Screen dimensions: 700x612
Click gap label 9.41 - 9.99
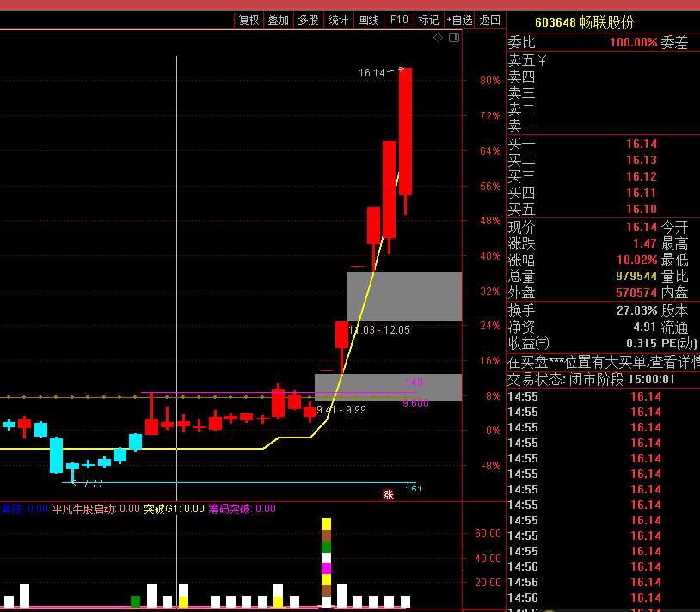pyautogui.click(x=341, y=409)
